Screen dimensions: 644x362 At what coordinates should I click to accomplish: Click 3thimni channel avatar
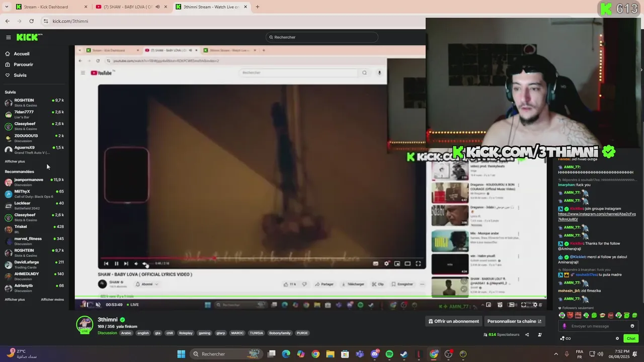click(x=85, y=324)
